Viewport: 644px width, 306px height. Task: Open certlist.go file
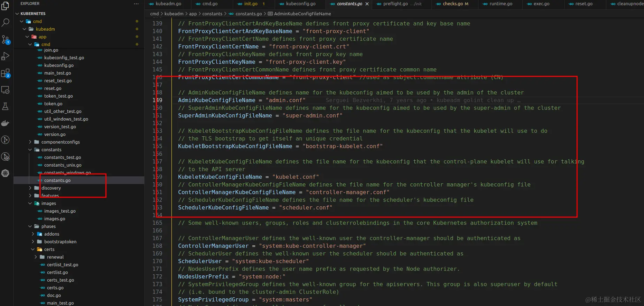[x=57, y=272]
